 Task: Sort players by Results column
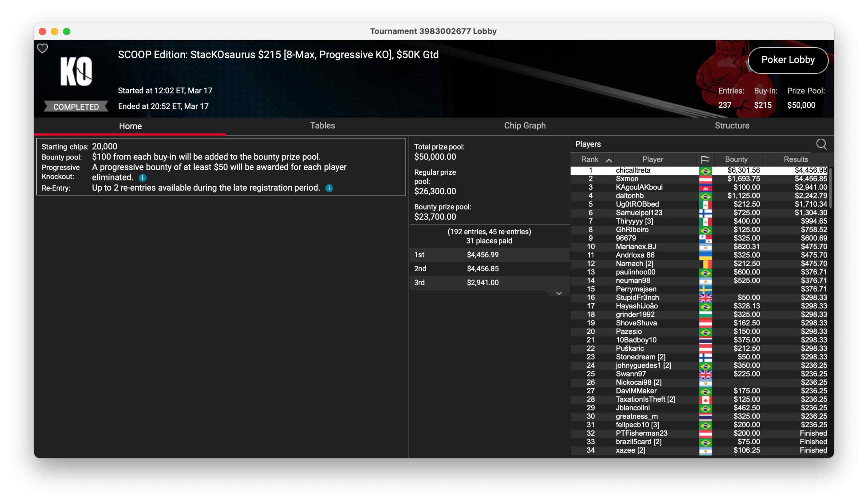795,159
